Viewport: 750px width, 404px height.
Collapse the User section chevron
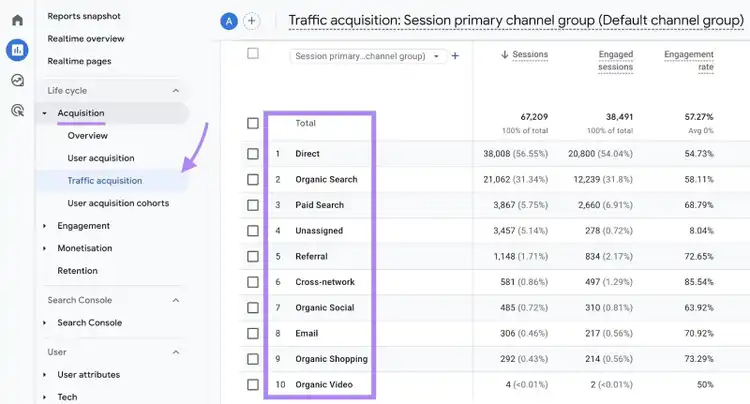tap(176, 352)
